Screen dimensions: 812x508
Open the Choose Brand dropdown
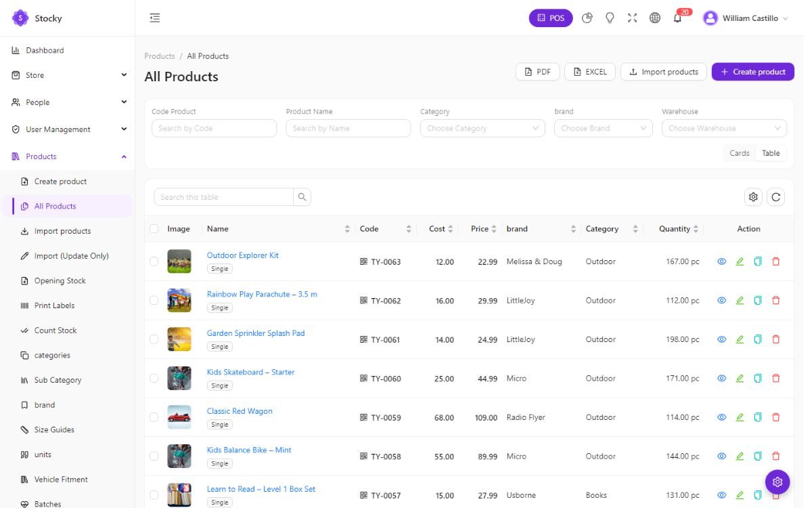[x=603, y=128]
